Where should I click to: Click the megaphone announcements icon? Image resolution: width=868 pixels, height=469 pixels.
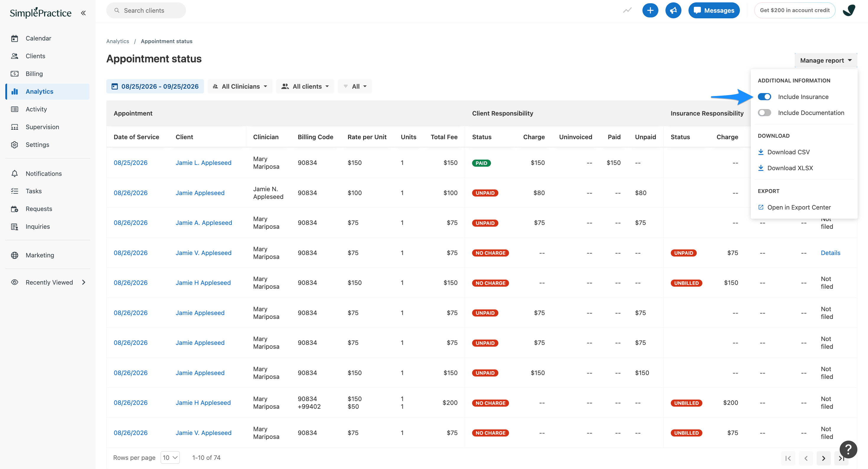point(673,10)
